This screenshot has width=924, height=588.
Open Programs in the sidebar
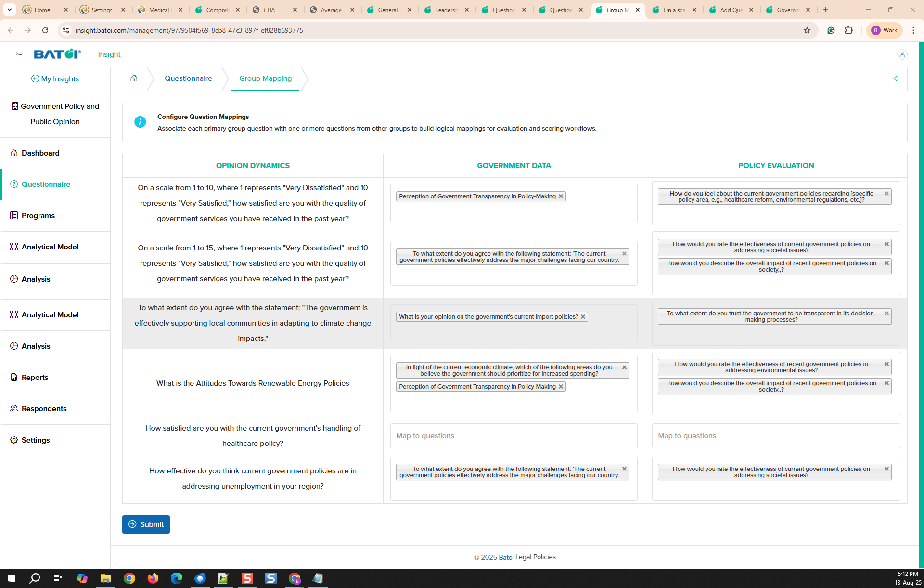coord(55,216)
